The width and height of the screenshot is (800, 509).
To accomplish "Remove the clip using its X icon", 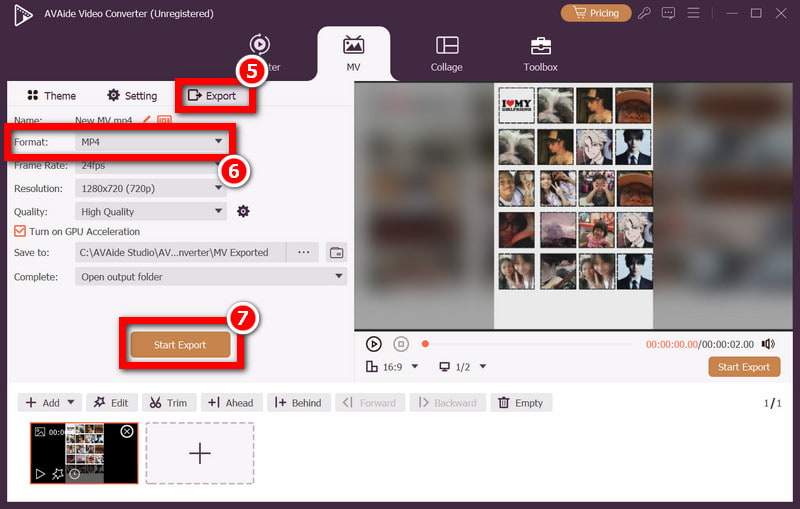I will pos(127,431).
